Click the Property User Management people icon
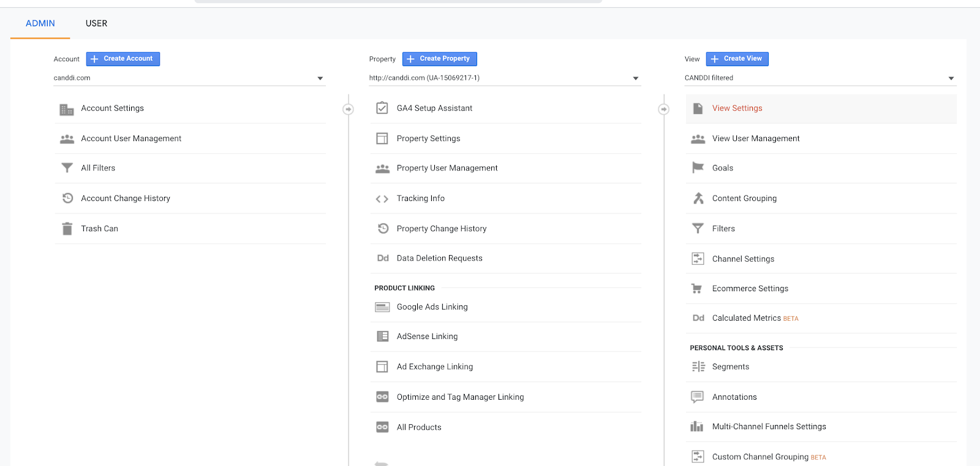This screenshot has width=980, height=466. click(x=382, y=169)
